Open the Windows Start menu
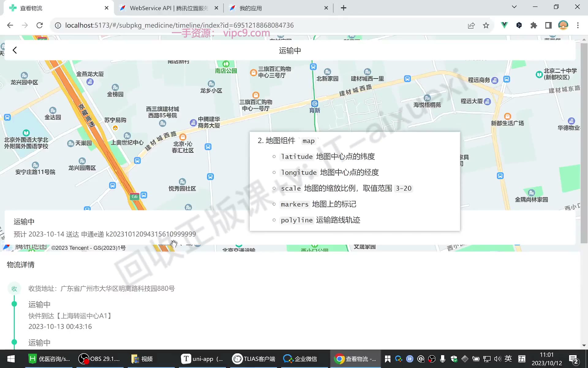588x368 pixels. pos(11,359)
